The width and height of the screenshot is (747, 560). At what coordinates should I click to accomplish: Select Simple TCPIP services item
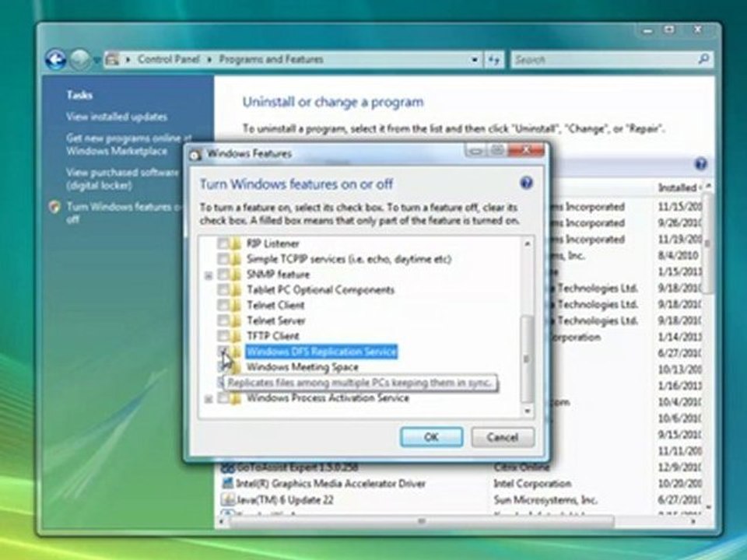click(x=349, y=259)
